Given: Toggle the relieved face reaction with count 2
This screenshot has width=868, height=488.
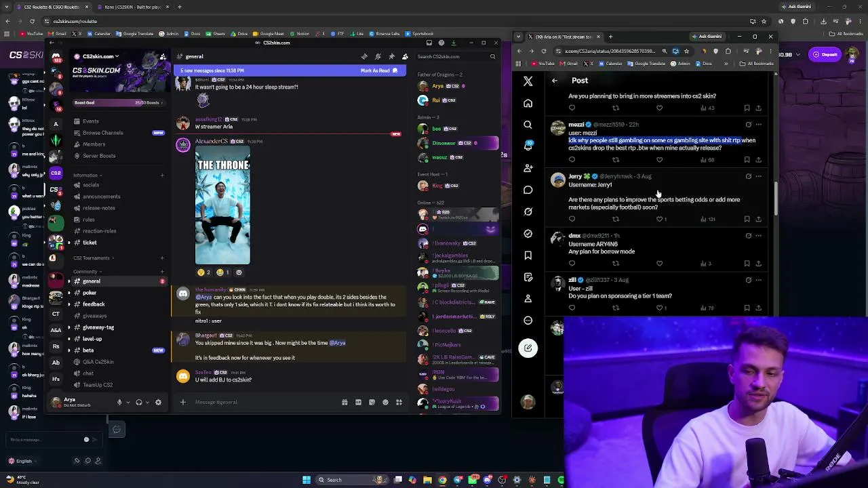Looking at the screenshot, I should (x=203, y=272).
